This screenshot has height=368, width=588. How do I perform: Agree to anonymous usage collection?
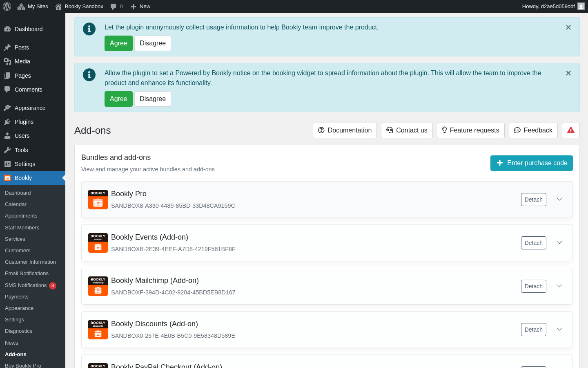[118, 43]
